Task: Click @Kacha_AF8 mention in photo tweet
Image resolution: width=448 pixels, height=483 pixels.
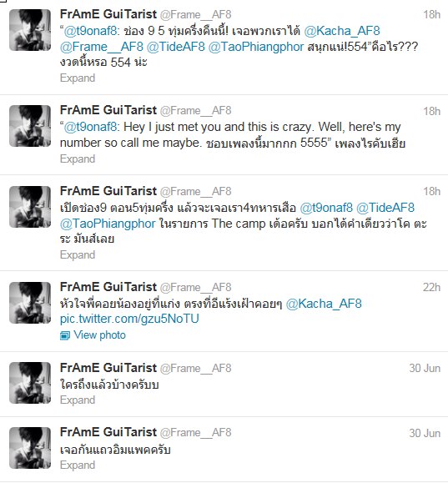Action: pyautogui.click(x=324, y=304)
